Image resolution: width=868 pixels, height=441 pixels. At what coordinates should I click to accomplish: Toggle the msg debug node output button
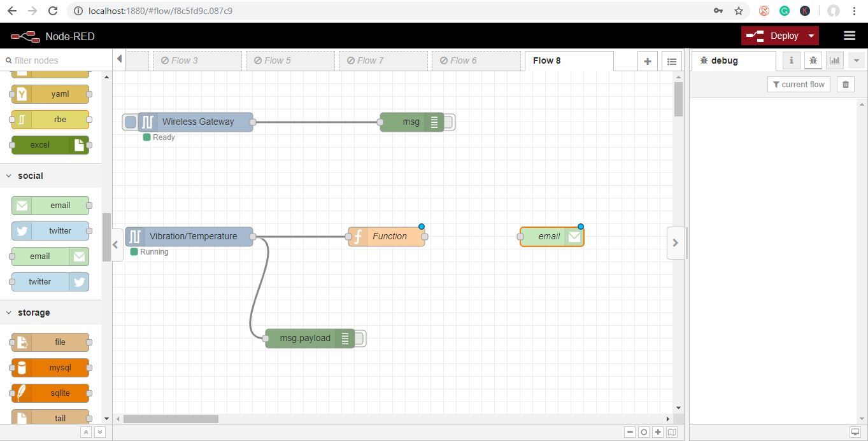449,122
